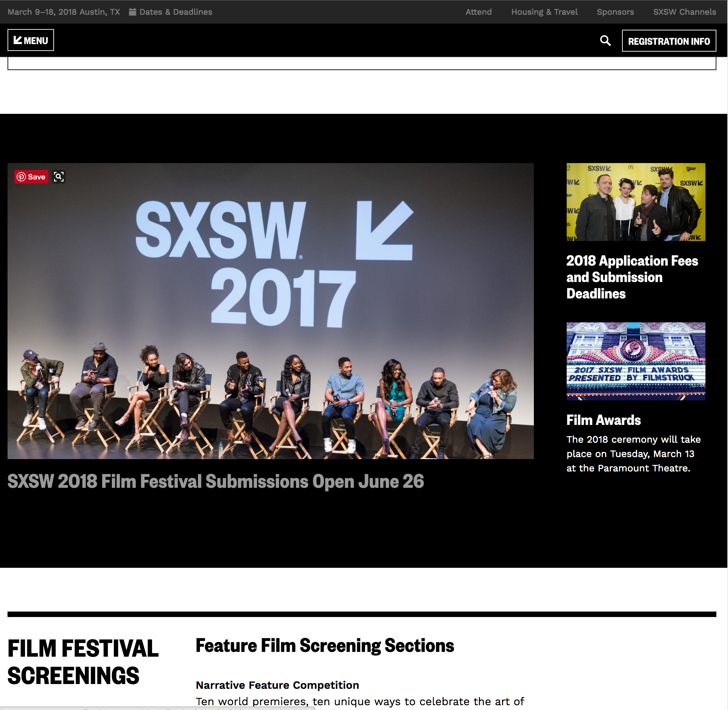This screenshot has height=710, width=728.
Task: Open SXSW Channels menu item
Action: [x=684, y=12]
